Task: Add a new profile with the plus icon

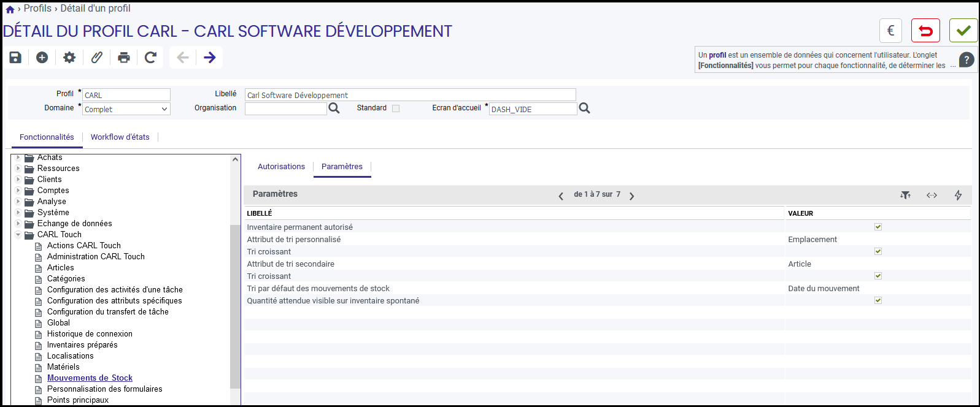Action: pos(42,58)
